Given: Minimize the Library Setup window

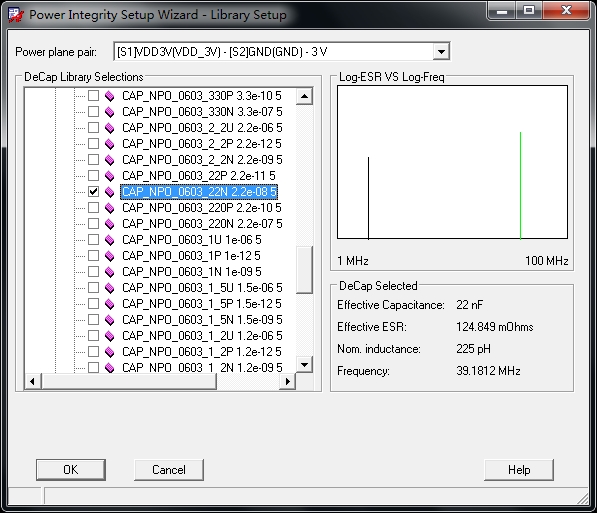Looking at the screenshot, I should (x=502, y=10).
